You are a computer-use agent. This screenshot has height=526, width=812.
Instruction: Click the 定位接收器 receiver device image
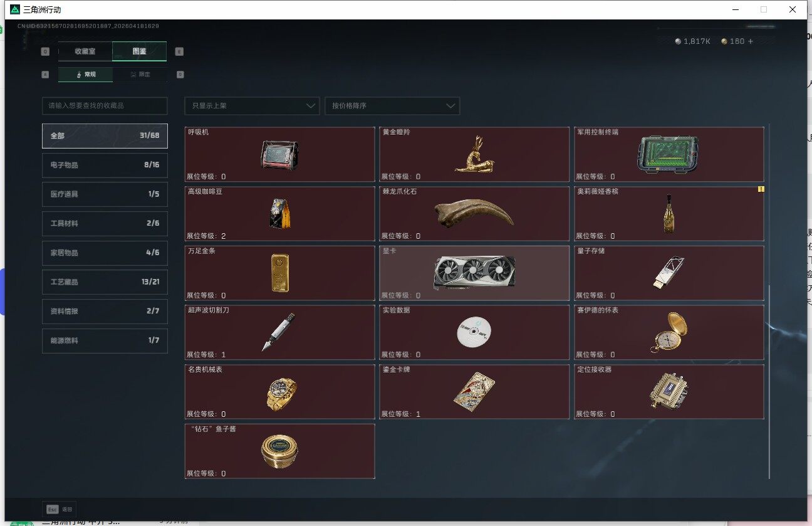[x=669, y=391]
